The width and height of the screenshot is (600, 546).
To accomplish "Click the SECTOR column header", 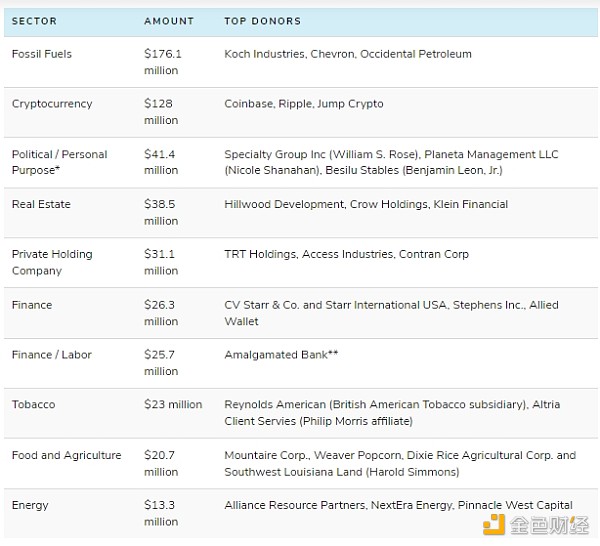I will 34,21.
